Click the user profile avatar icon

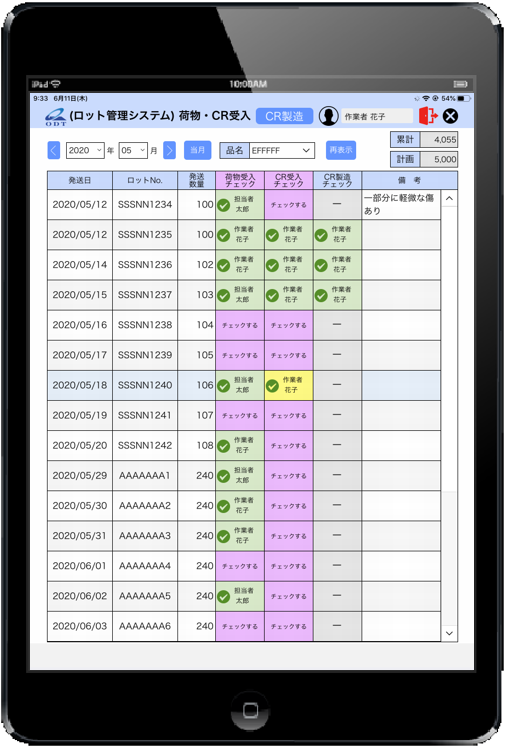tap(328, 116)
